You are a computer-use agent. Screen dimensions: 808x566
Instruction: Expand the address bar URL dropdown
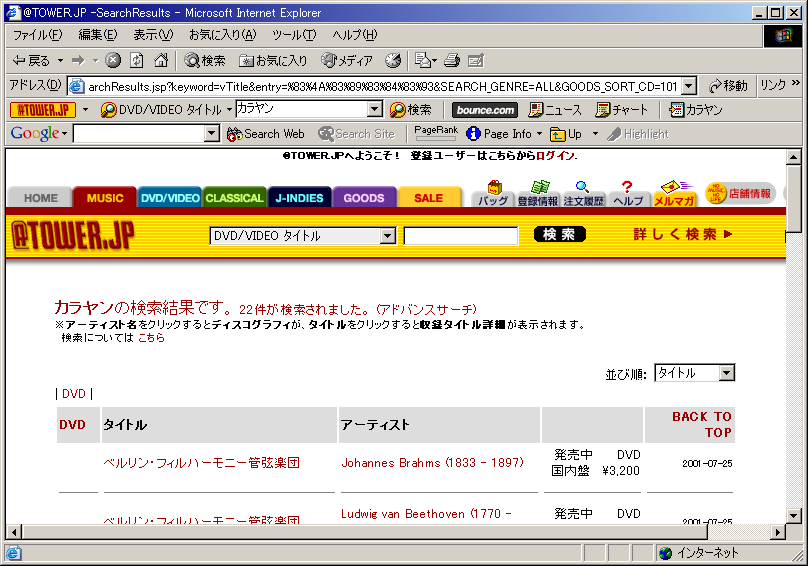(x=688, y=86)
